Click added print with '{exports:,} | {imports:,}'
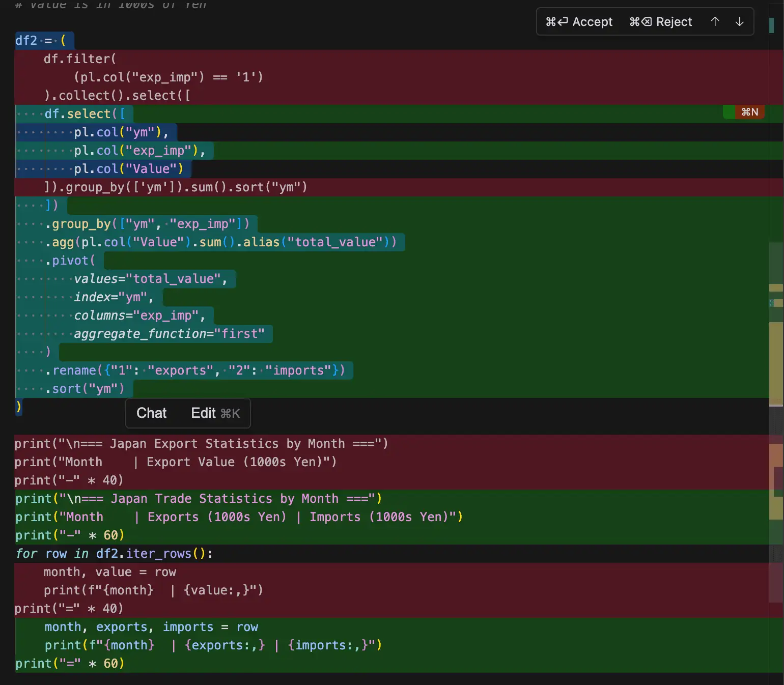This screenshot has height=685, width=784. click(213, 645)
